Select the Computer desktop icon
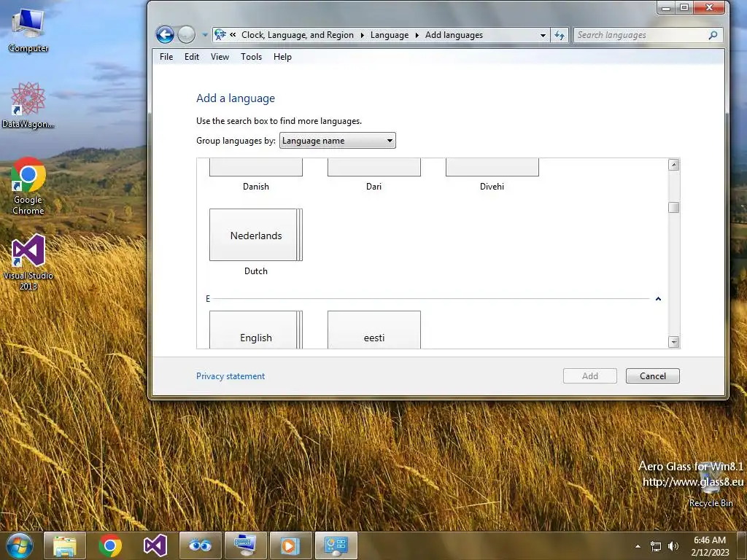747x560 pixels. [x=28, y=31]
